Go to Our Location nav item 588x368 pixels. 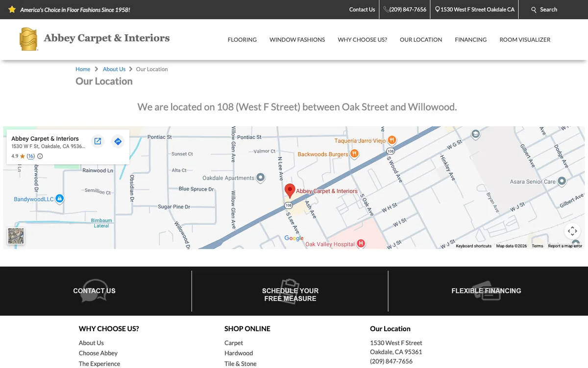(x=421, y=40)
